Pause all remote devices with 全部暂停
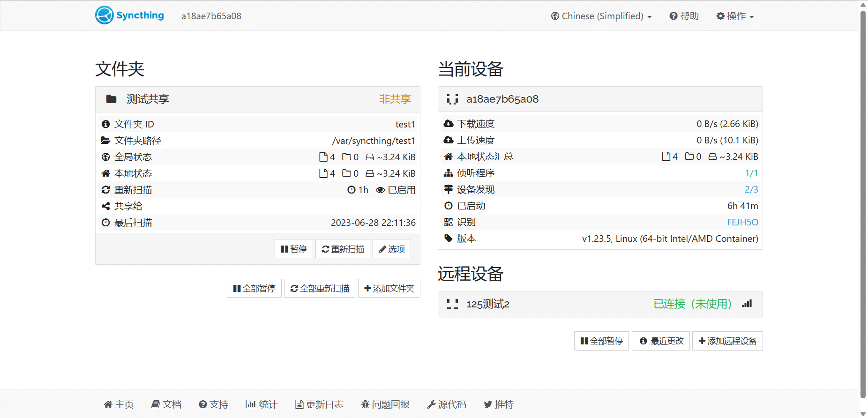The image size is (868, 418). pos(601,341)
